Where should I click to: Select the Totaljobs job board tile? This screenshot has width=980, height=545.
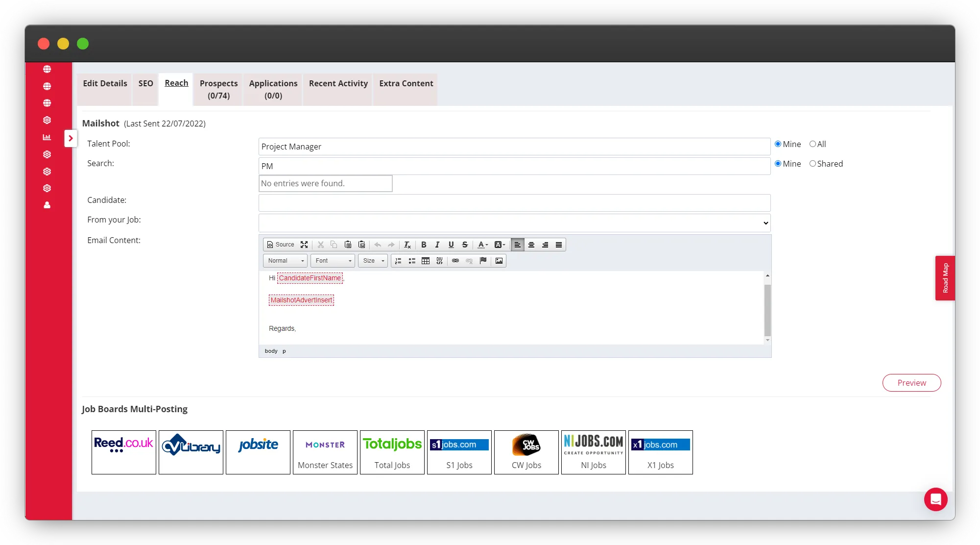(392, 452)
